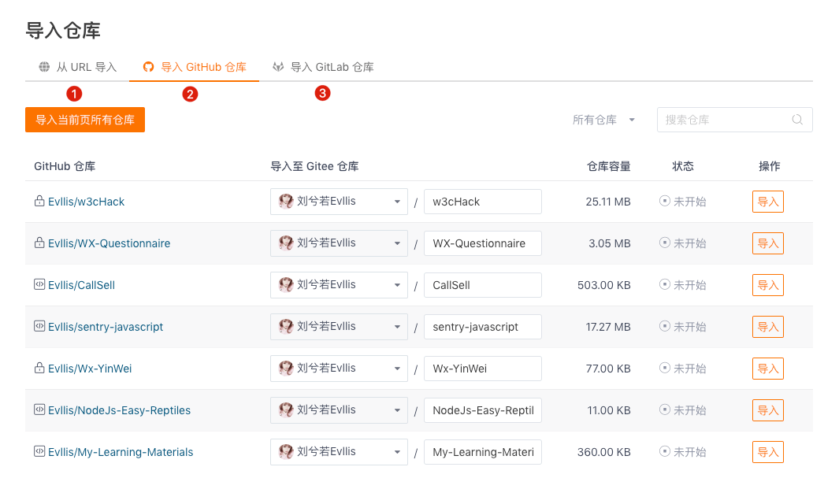The image size is (839, 504).
Task: Click the 仓库容量 column header
Action: tap(609, 166)
